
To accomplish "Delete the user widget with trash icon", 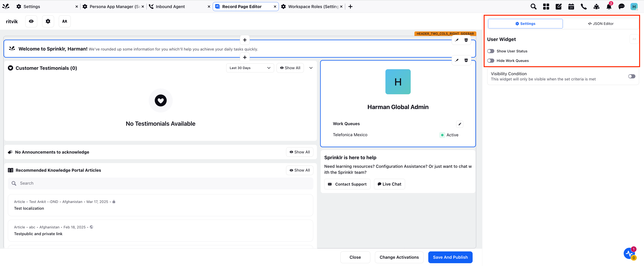I will click(x=466, y=60).
